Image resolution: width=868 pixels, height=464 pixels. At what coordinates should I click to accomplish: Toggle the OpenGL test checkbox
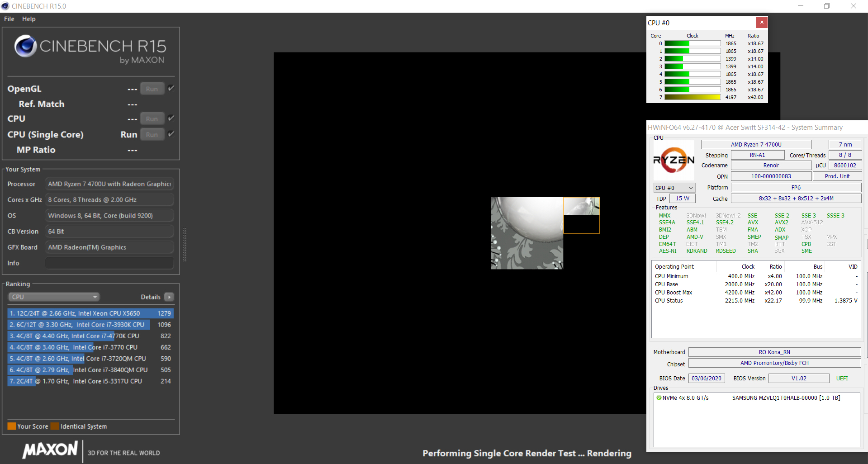pos(171,88)
